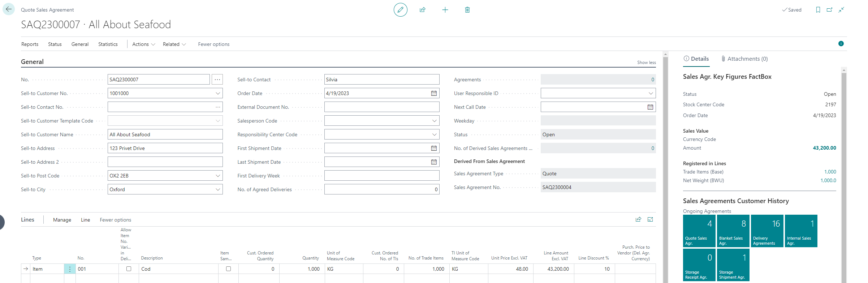
Task: Toggle Item Sample checkbox on Cod line
Action: tap(228, 269)
